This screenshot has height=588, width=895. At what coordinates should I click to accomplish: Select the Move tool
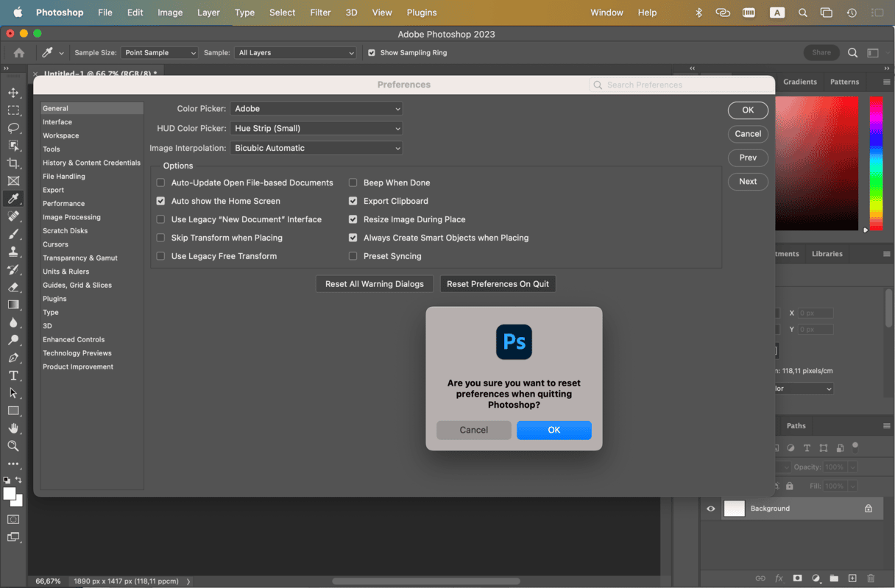[x=13, y=93]
